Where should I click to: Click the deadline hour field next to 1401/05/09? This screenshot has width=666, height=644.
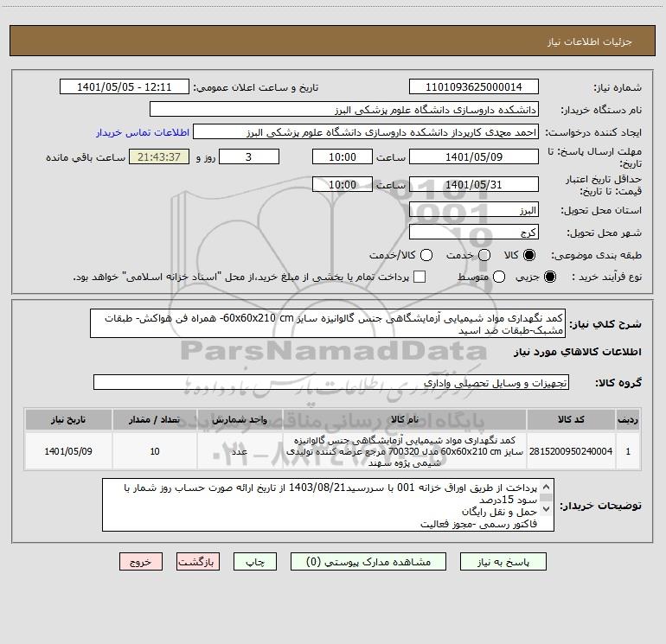(x=343, y=156)
